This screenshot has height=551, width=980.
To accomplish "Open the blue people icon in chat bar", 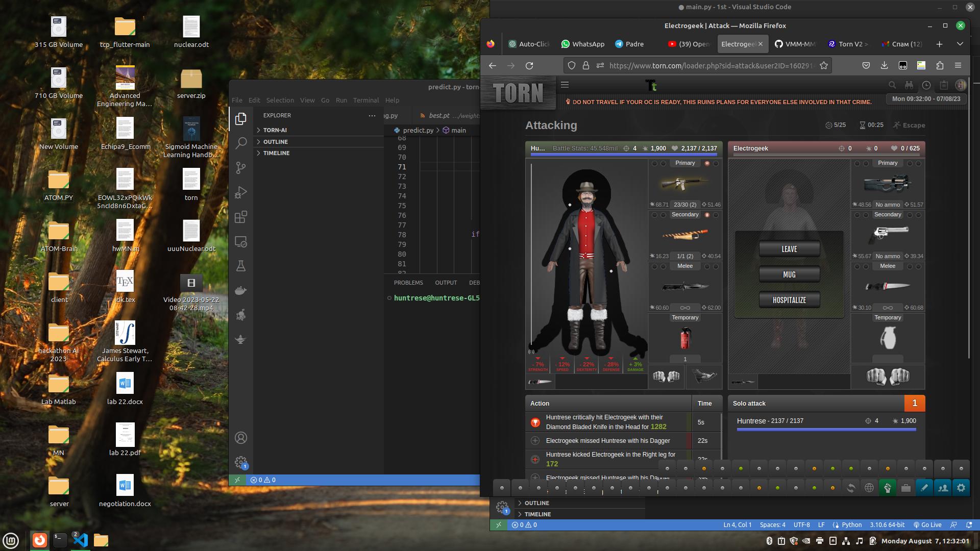I will click(x=943, y=488).
